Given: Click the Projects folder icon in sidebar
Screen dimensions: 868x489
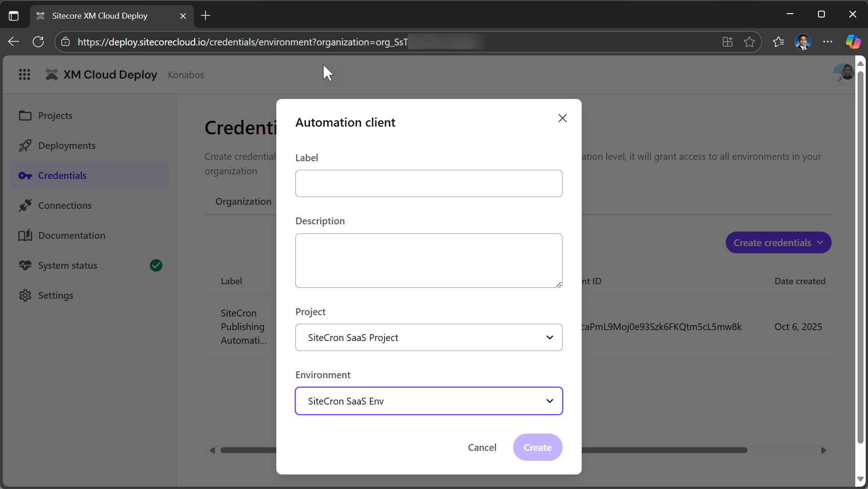Looking at the screenshot, I should coord(25,116).
